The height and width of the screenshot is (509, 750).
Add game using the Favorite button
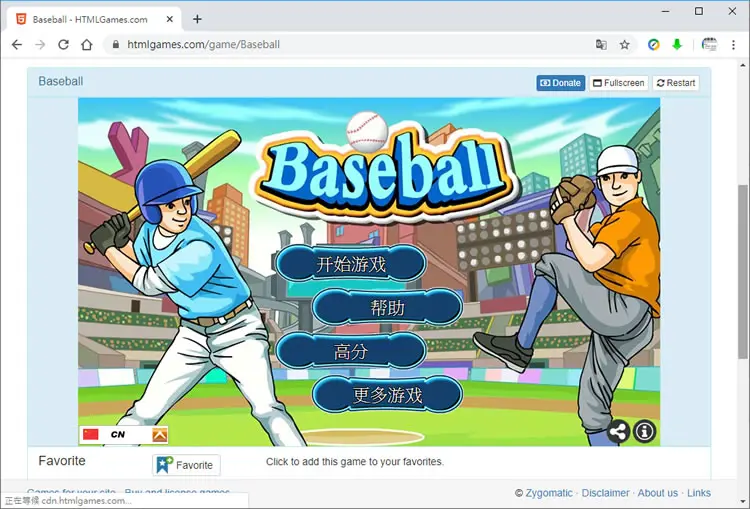(x=186, y=465)
